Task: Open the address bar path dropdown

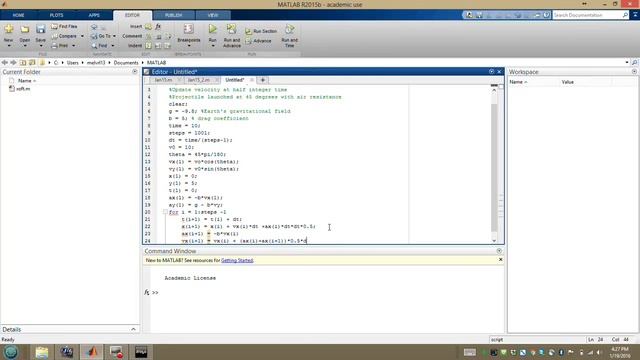Action: click(627, 62)
